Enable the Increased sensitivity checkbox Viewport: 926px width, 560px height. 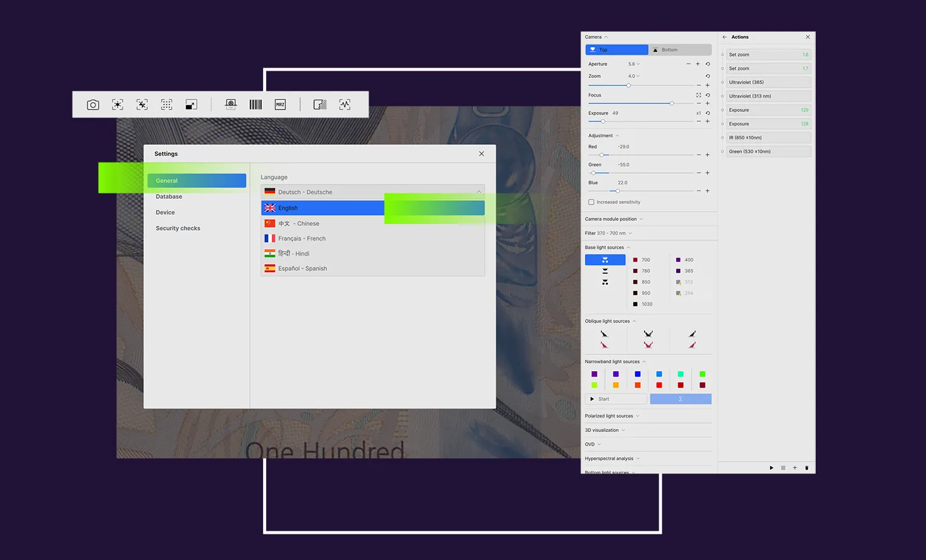pos(591,201)
